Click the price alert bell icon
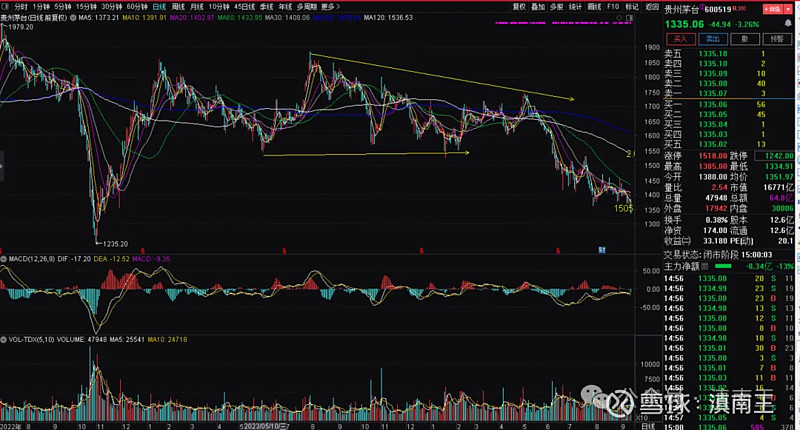Image resolution: width=800 pixels, height=430 pixels. point(788,23)
